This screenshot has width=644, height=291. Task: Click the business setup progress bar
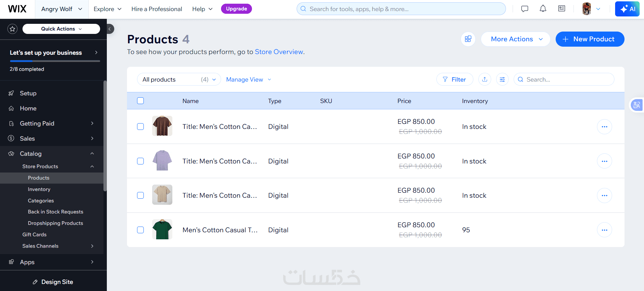(55, 61)
